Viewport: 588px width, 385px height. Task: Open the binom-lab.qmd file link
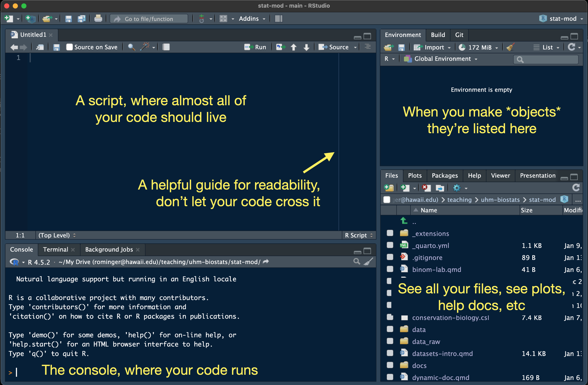[437, 269]
